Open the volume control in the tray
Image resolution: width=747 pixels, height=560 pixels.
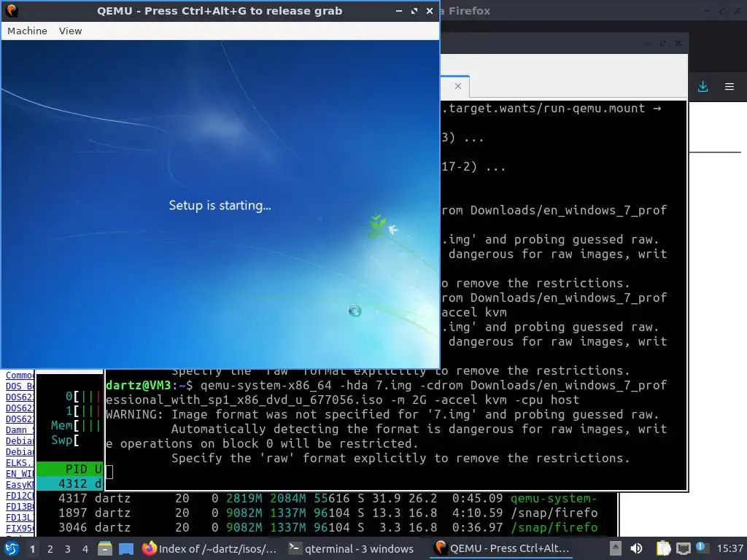[x=636, y=548]
